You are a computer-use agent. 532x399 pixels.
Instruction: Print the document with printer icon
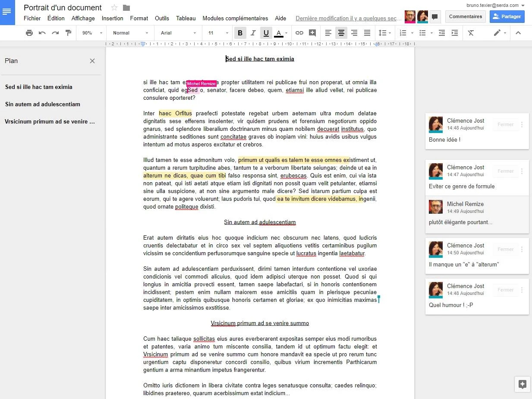29,33
